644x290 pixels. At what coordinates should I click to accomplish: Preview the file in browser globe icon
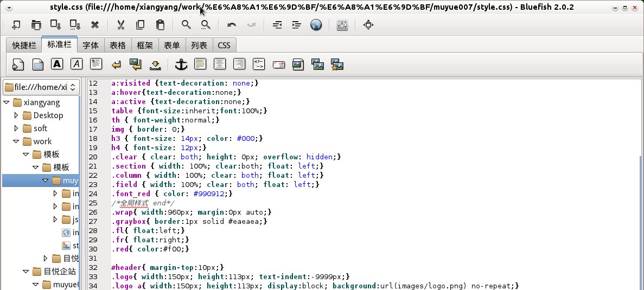point(316,25)
